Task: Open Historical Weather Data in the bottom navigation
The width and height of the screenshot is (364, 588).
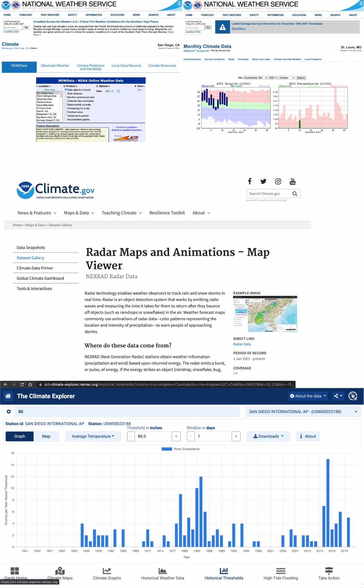Action: 163,573
